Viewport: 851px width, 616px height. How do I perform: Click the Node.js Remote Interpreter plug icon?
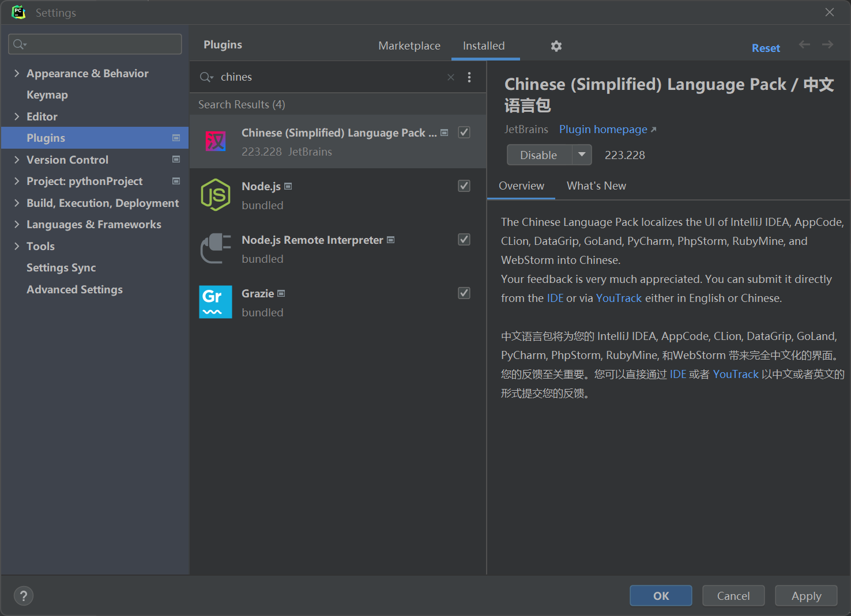click(x=216, y=248)
